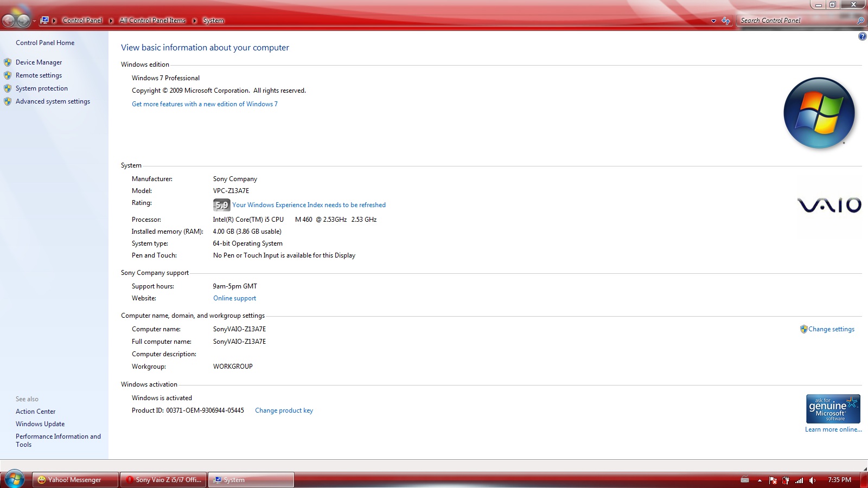Screen dimensions: 868x488
Task: Click 64-bit Operating System text
Action: point(247,243)
